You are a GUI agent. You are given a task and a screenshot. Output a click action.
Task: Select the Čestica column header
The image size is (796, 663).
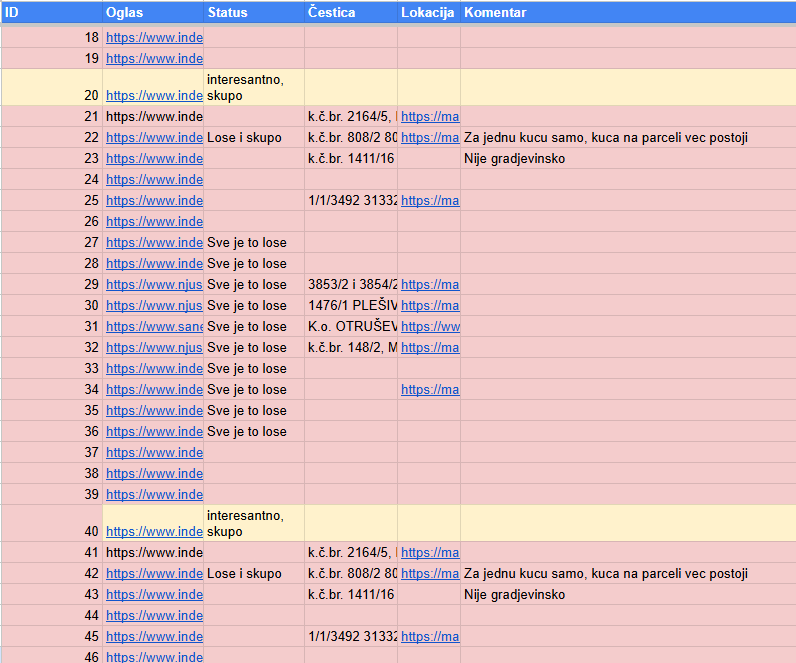click(x=331, y=12)
